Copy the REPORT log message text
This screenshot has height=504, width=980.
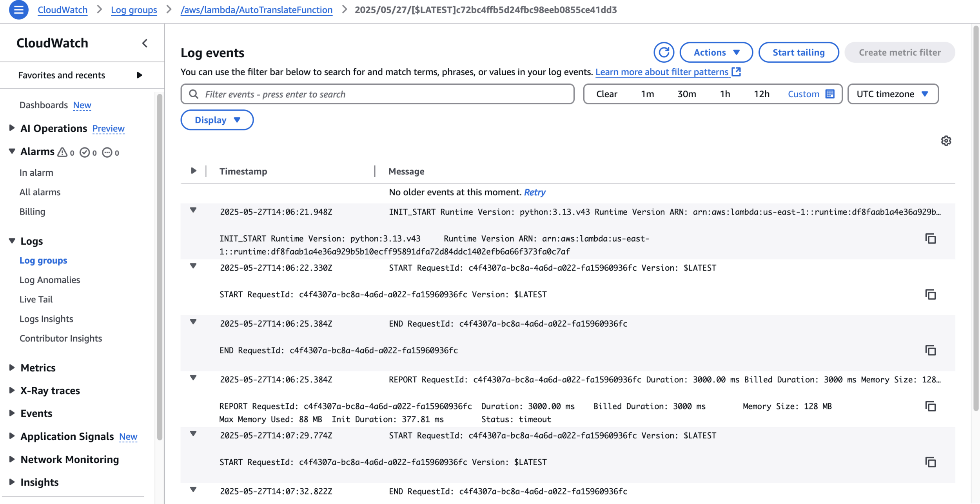pos(931,406)
